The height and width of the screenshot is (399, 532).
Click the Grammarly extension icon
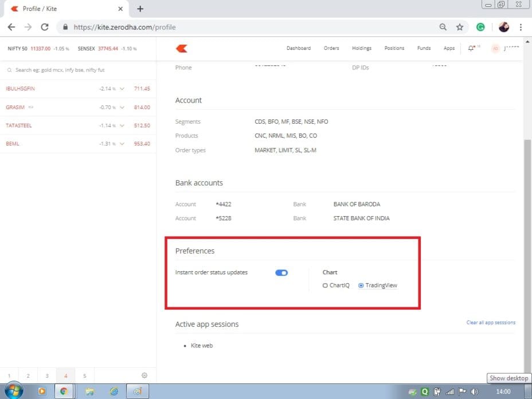480,27
